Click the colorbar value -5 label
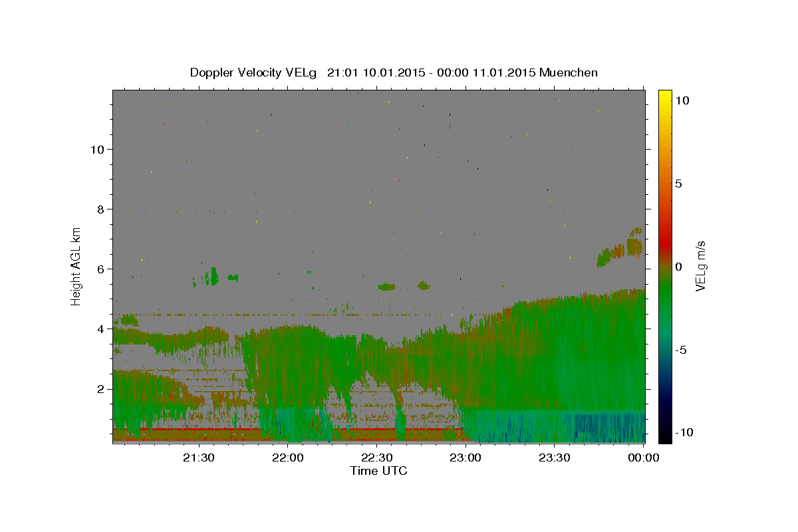The height and width of the screenshot is (532, 798). tap(681, 350)
